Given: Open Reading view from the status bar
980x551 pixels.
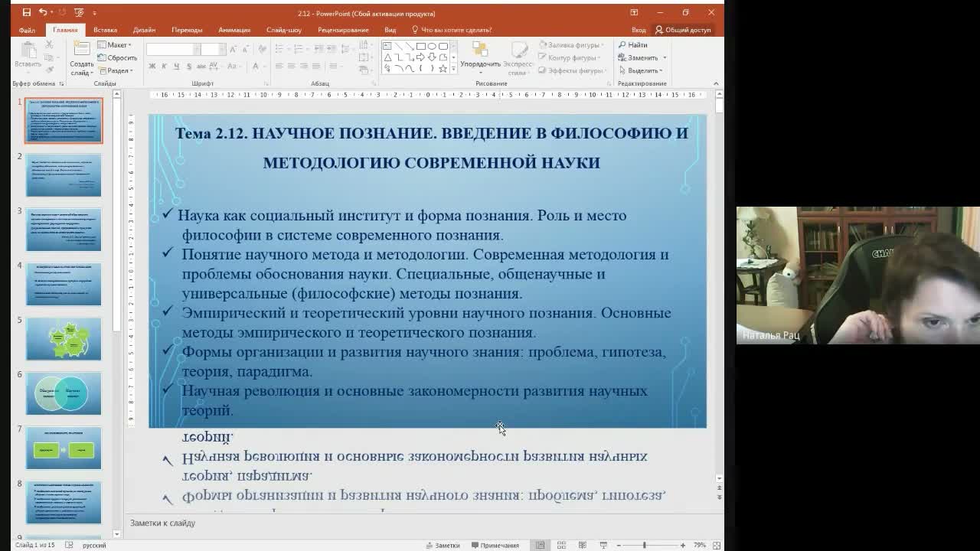Looking at the screenshot, I should (582, 545).
